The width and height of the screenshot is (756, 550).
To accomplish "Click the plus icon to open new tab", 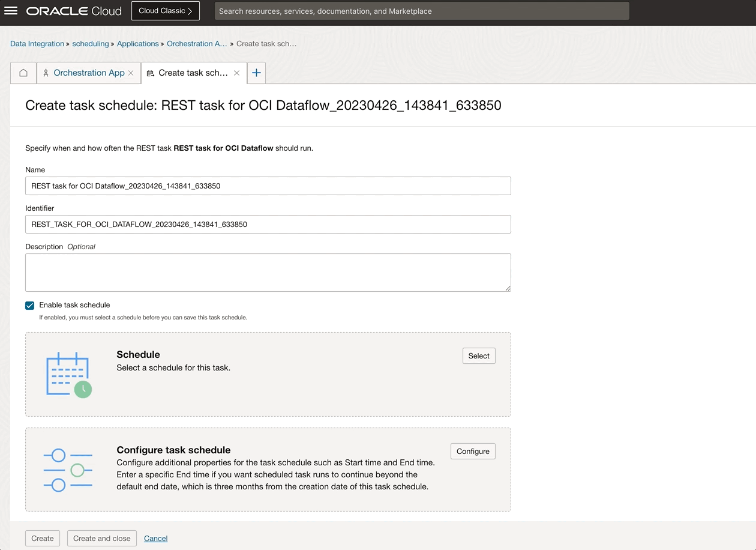I will click(x=256, y=72).
